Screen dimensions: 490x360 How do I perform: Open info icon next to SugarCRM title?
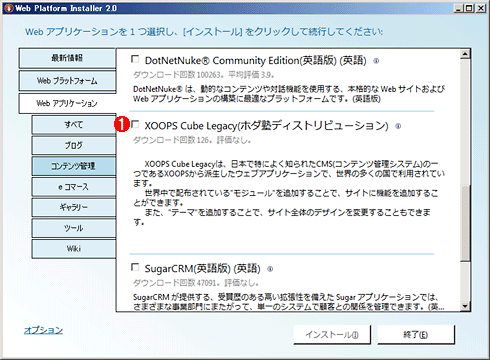(270, 269)
